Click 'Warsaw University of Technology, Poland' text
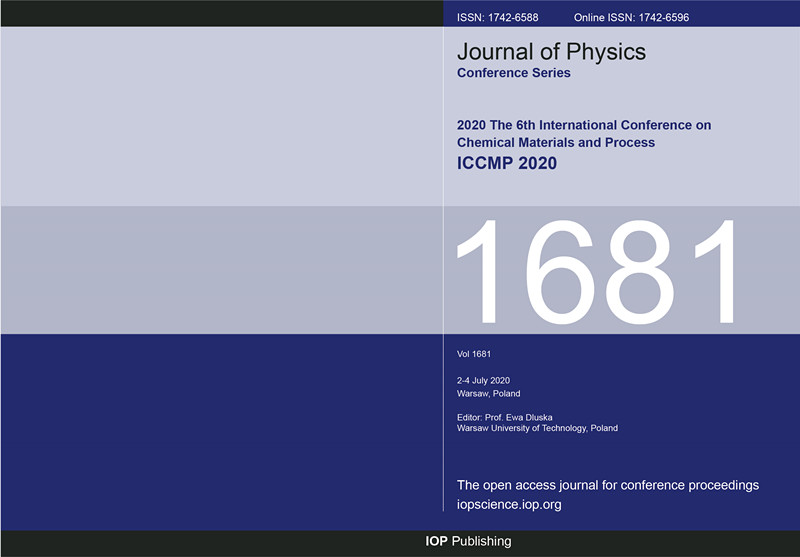Viewport: 800px width, 557px height. click(x=537, y=428)
